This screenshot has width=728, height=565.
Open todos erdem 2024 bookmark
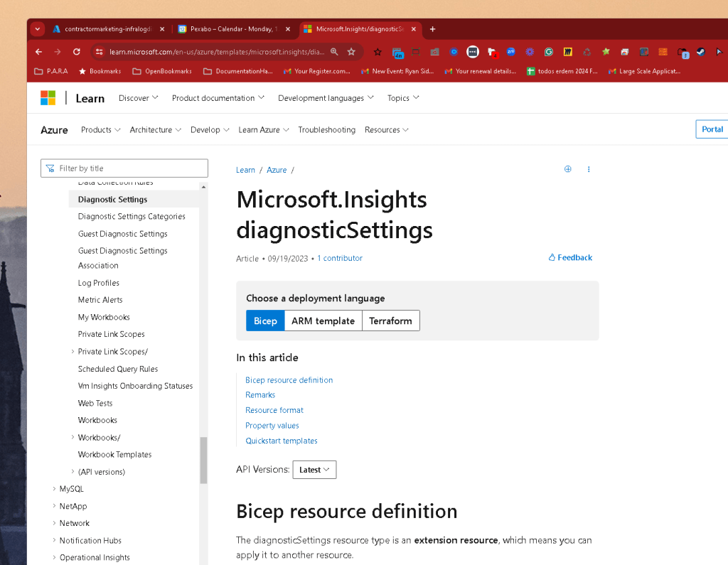point(562,71)
